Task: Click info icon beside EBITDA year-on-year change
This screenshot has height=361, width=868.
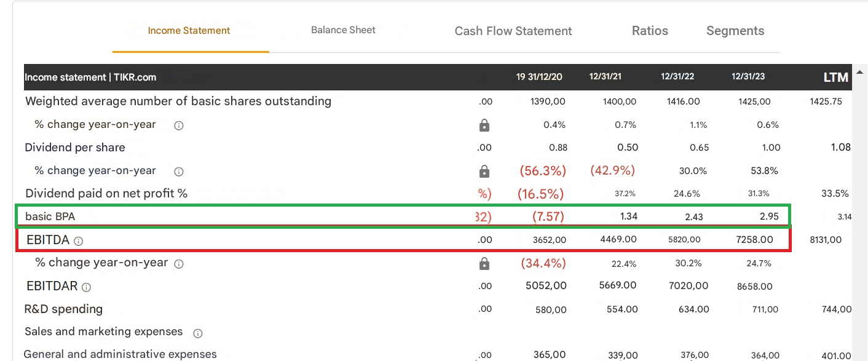Action: click(x=179, y=264)
